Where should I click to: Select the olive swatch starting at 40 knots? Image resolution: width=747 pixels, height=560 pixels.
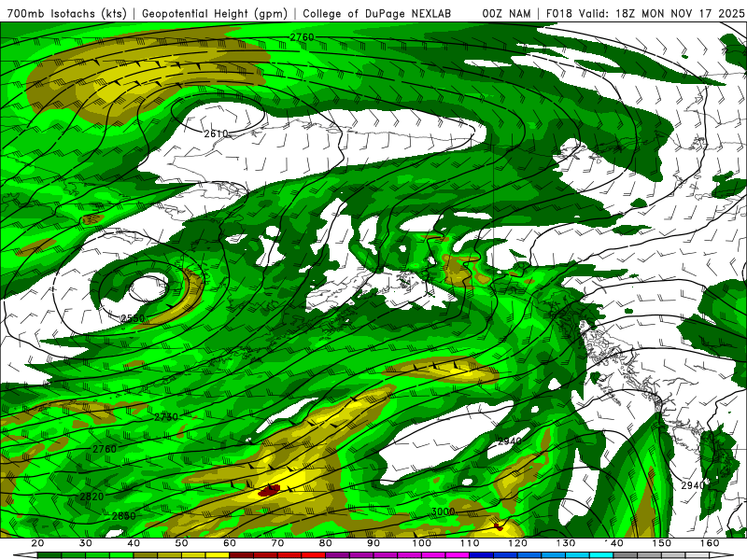click(146, 554)
